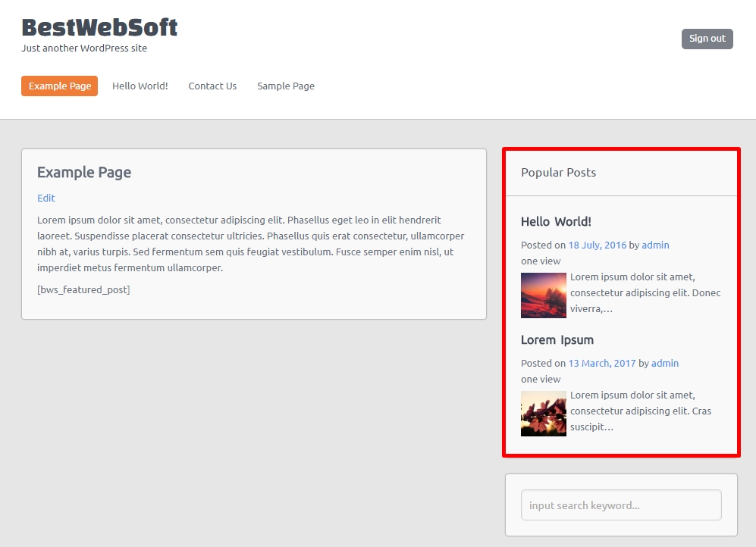Go to Contact Us menu item

point(212,86)
